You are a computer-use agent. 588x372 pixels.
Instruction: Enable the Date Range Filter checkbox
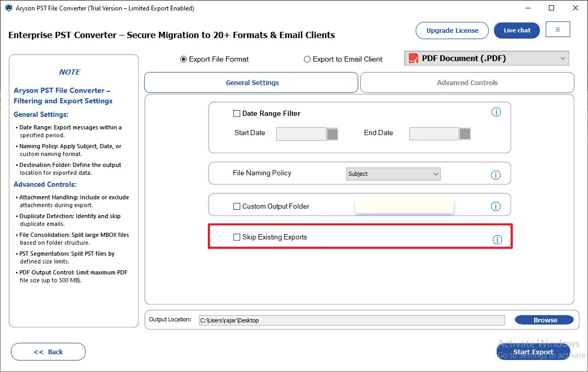click(237, 114)
